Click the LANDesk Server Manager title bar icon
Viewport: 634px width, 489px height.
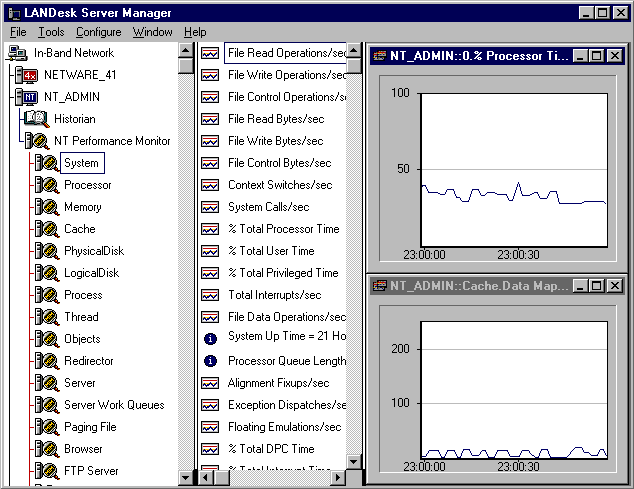[x=14, y=13]
